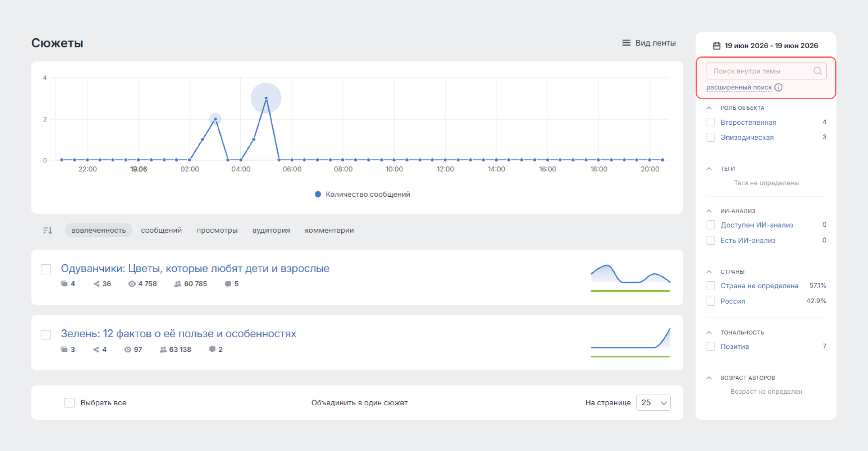Select the комментарии sorting tab

point(329,230)
